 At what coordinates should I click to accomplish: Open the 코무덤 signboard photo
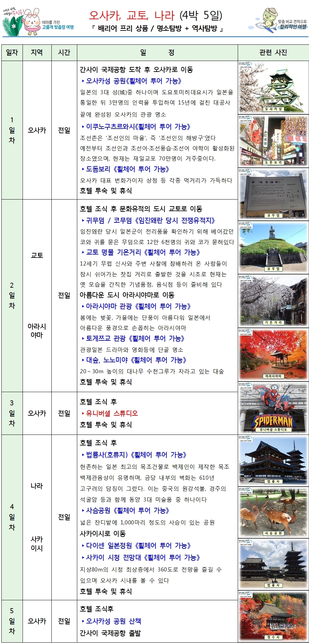pyautogui.click(x=273, y=194)
